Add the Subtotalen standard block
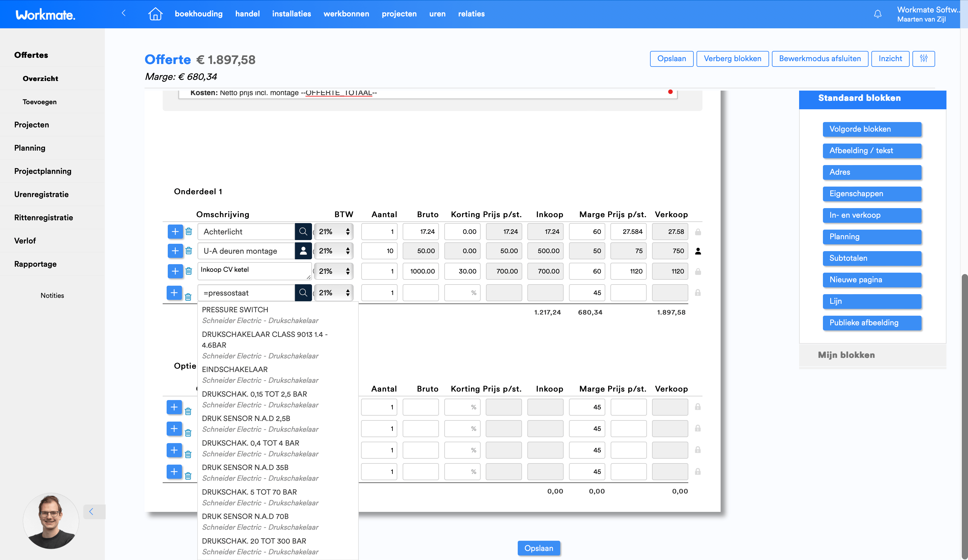 coord(872,258)
